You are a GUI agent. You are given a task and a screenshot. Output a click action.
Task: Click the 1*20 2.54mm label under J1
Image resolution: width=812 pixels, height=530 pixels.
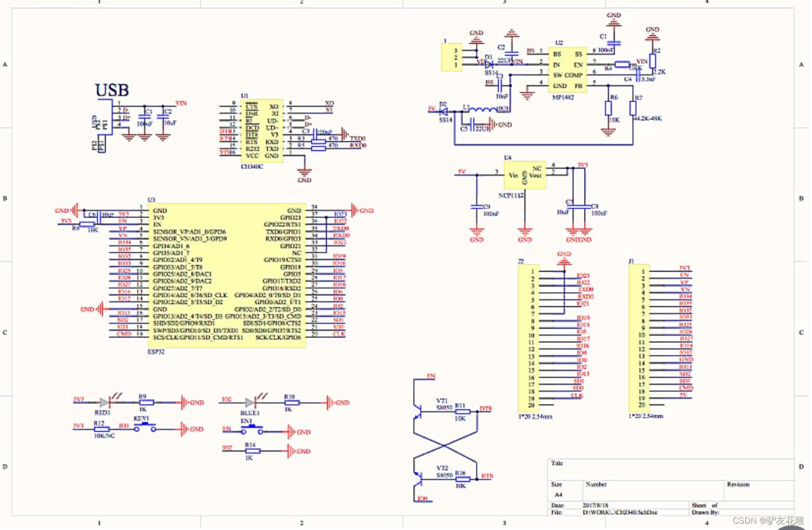pos(646,416)
